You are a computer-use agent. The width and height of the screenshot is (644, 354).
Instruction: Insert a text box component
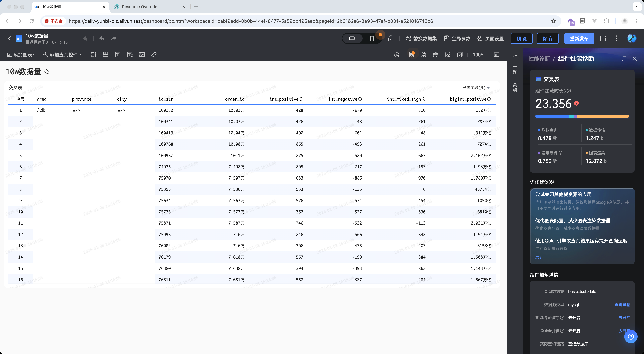[118, 55]
